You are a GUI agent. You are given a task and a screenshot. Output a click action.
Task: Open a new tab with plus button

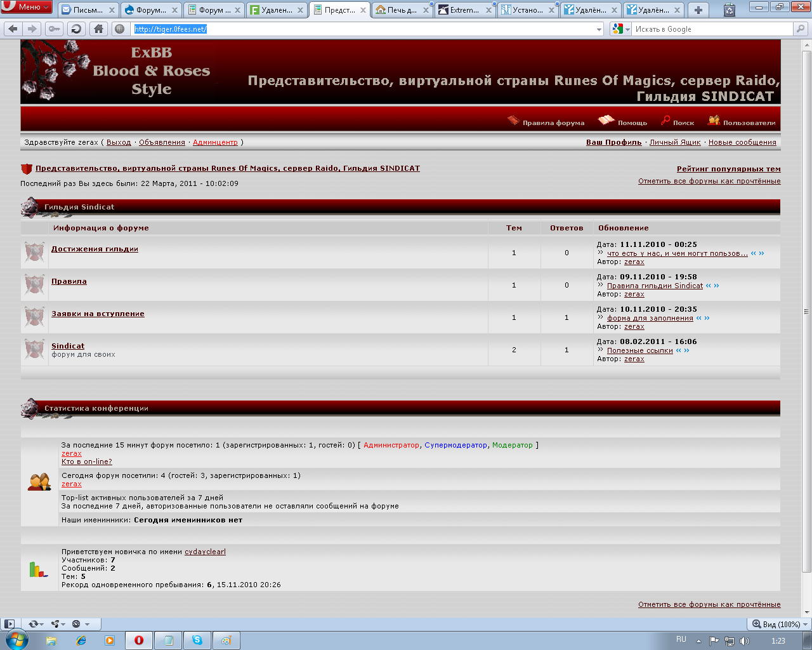[x=698, y=10]
